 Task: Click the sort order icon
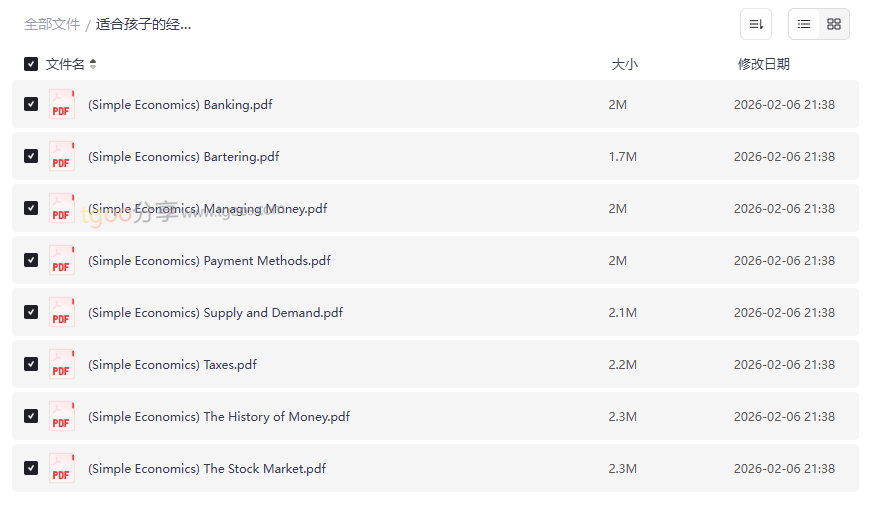(x=756, y=24)
